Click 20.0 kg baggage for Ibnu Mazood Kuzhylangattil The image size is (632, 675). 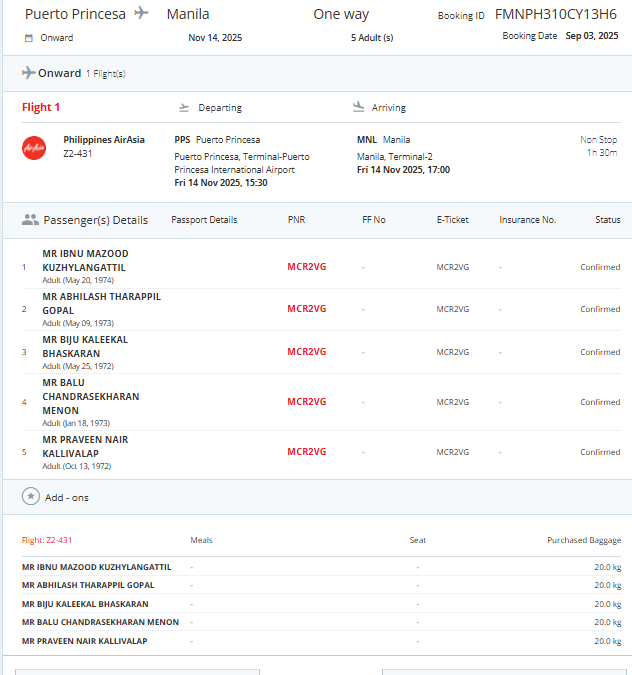click(608, 567)
